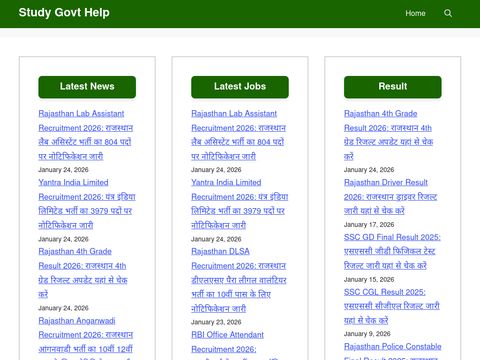This screenshot has width=480, height=360.
Task: Open Yantra India Limited link under Latest News
Action: pyautogui.click(x=87, y=204)
